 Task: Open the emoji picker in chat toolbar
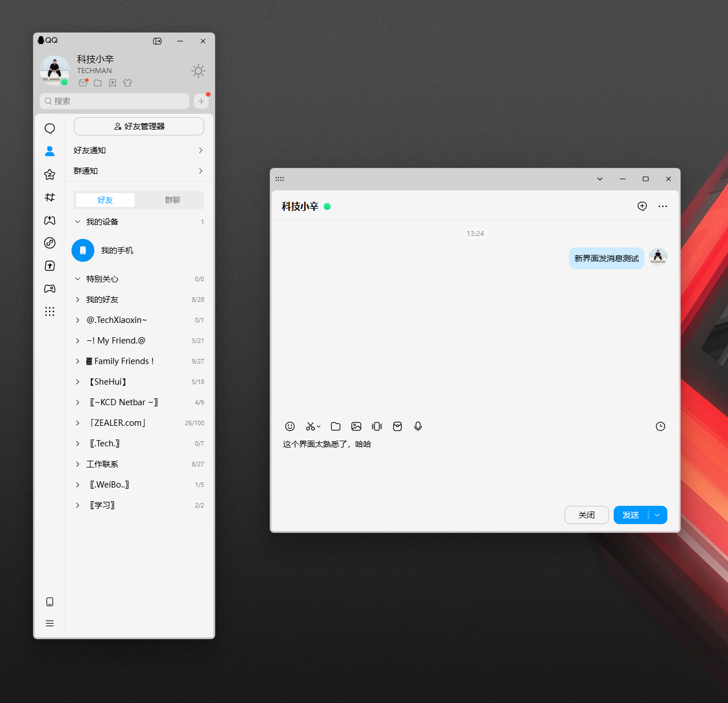point(290,426)
